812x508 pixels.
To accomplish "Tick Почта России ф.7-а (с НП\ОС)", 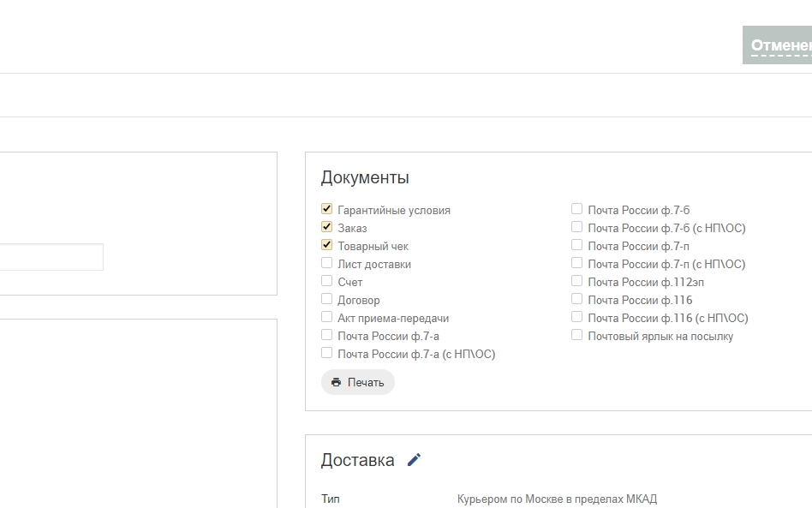I will point(326,353).
